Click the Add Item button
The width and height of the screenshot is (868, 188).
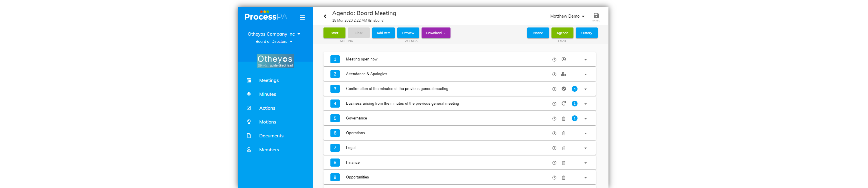(383, 33)
